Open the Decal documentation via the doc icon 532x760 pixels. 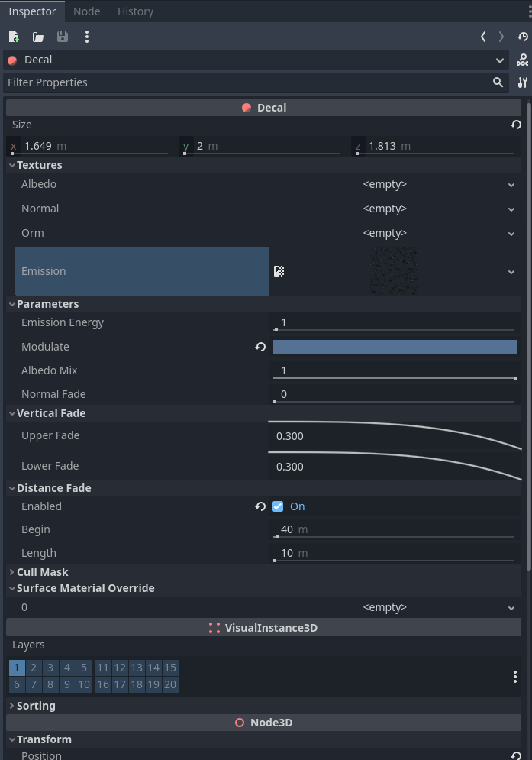pos(522,60)
